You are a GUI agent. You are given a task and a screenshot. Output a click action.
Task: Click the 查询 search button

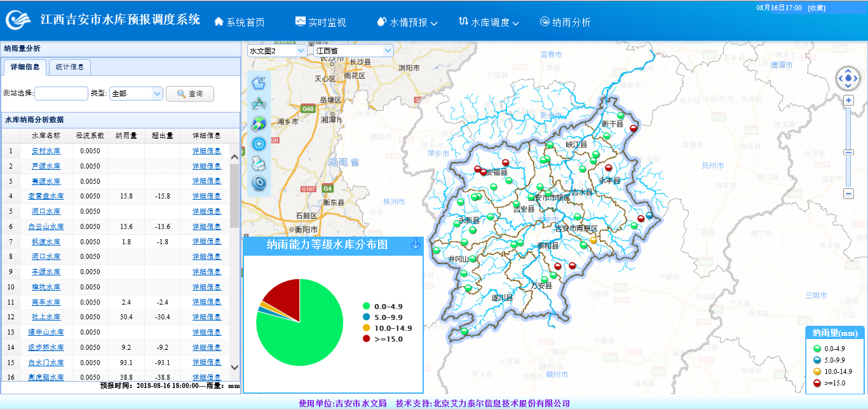190,94
